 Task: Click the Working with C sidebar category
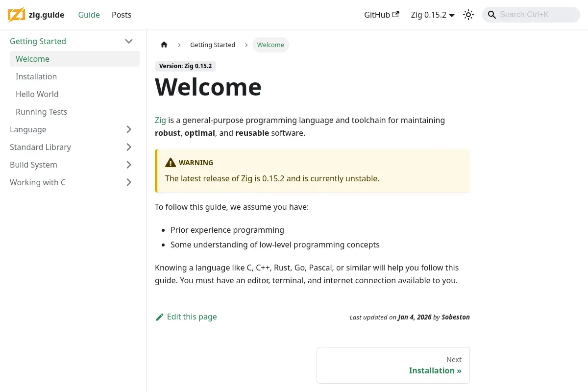[38, 182]
